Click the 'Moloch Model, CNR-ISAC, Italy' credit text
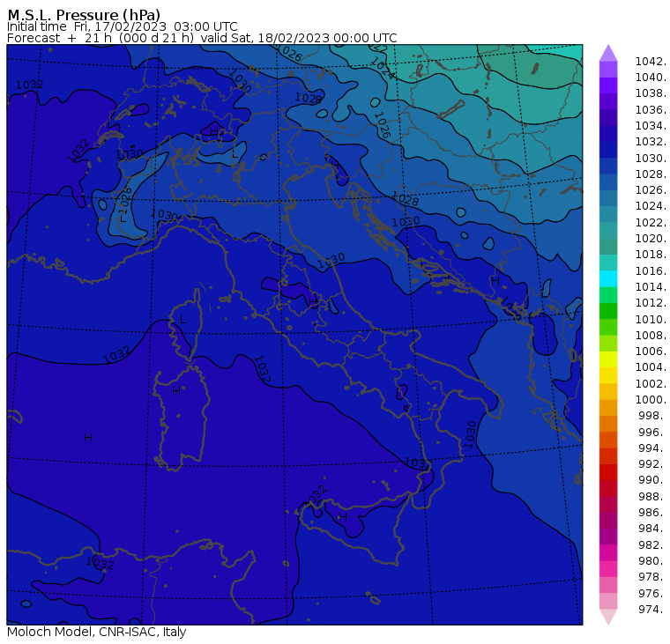Viewport: 670px width, 644px height. pos(97,632)
